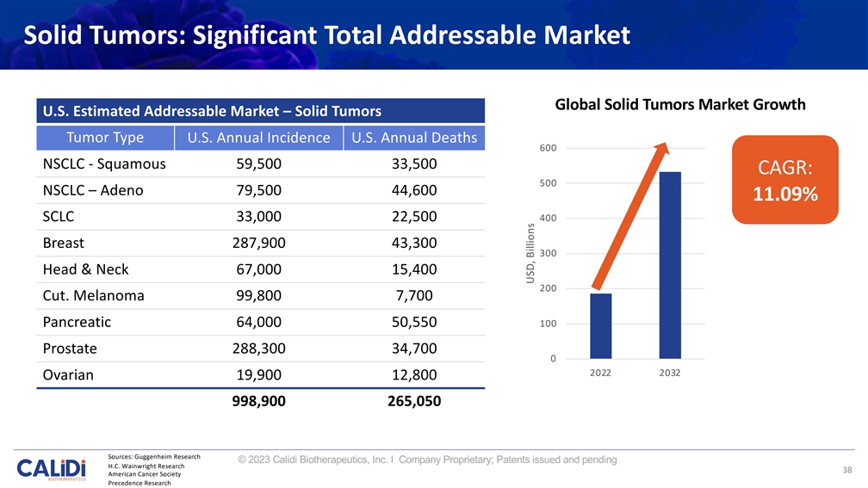Select the Tumor Type column header
868x488 pixels.
point(104,138)
